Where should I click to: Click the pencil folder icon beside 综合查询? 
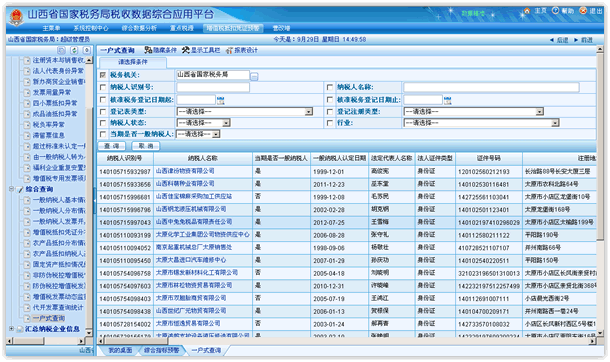tap(20, 189)
